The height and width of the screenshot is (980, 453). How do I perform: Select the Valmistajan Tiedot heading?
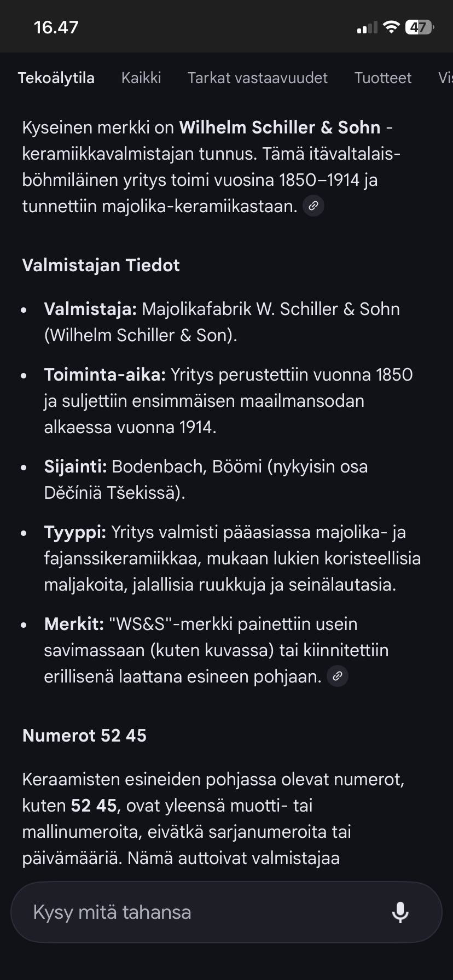tap(101, 265)
